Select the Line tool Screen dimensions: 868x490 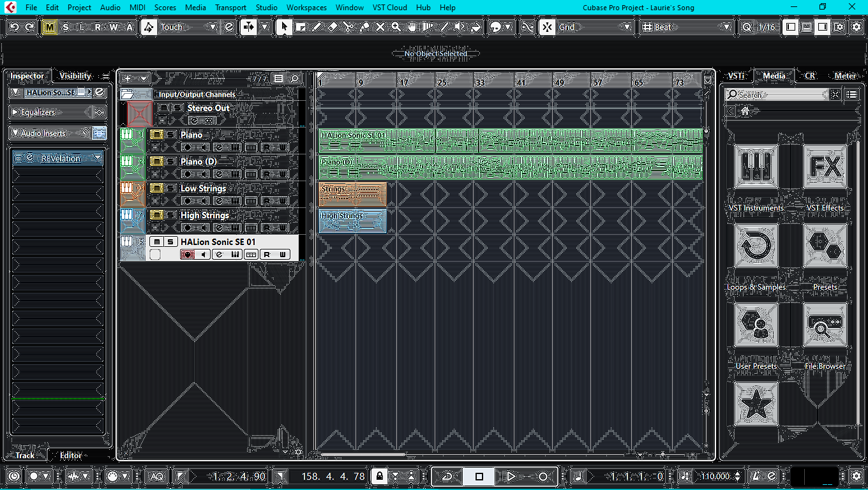click(x=444, y=27)
